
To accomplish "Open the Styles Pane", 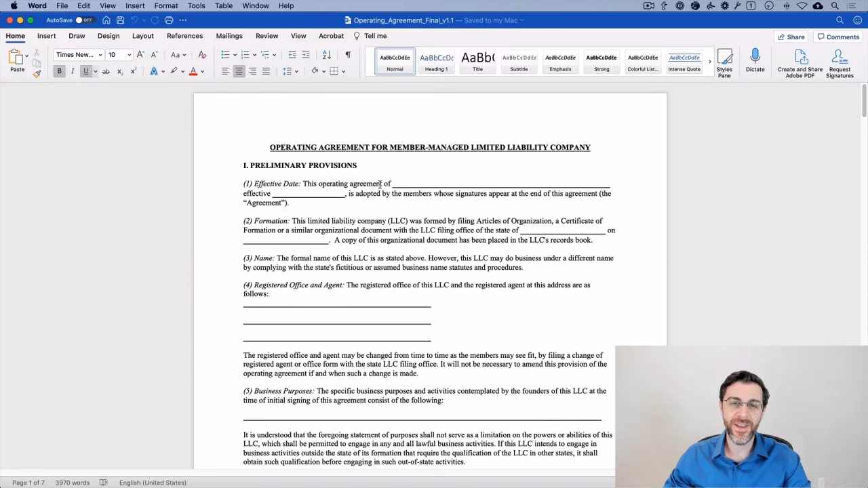I will (x=724, y=61).
